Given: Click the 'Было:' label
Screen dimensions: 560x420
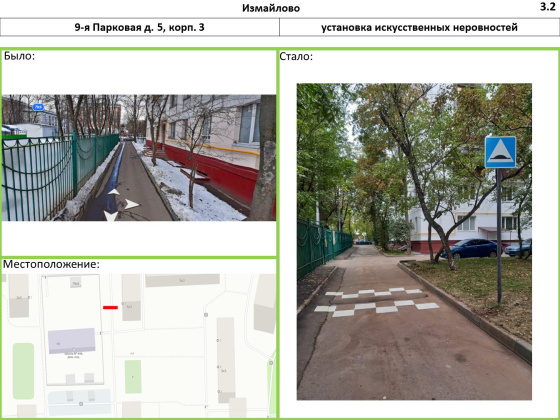Looking at the screenshot, I should pos(19,56).
